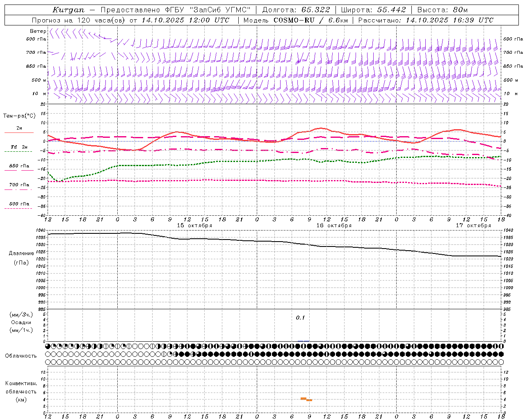Viewport: 525px width, 420px height.
Task: Click the Осадки precipitation label
Action: tap(21, 322)
